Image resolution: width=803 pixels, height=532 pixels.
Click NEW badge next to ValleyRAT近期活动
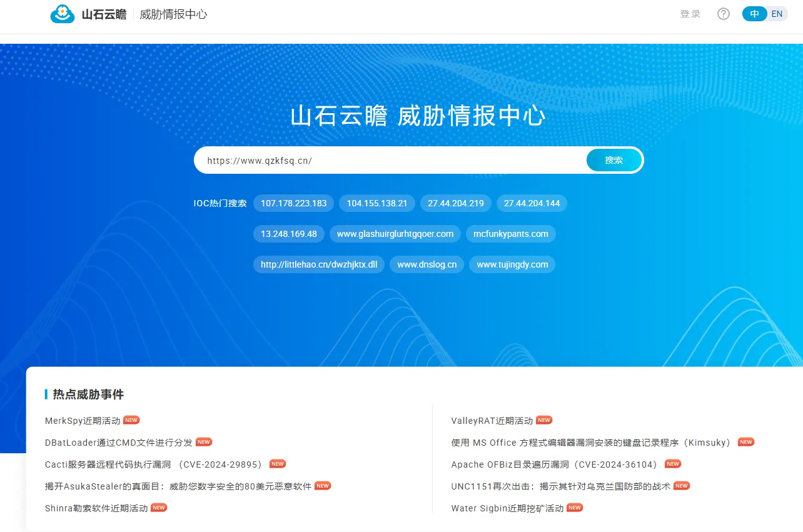[544, 420]
